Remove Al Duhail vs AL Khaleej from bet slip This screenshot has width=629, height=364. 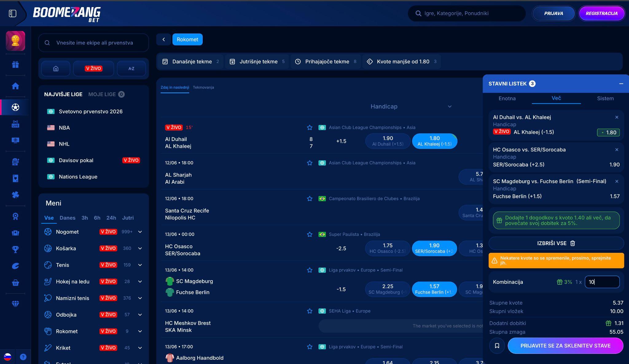[x=617, y=117]
